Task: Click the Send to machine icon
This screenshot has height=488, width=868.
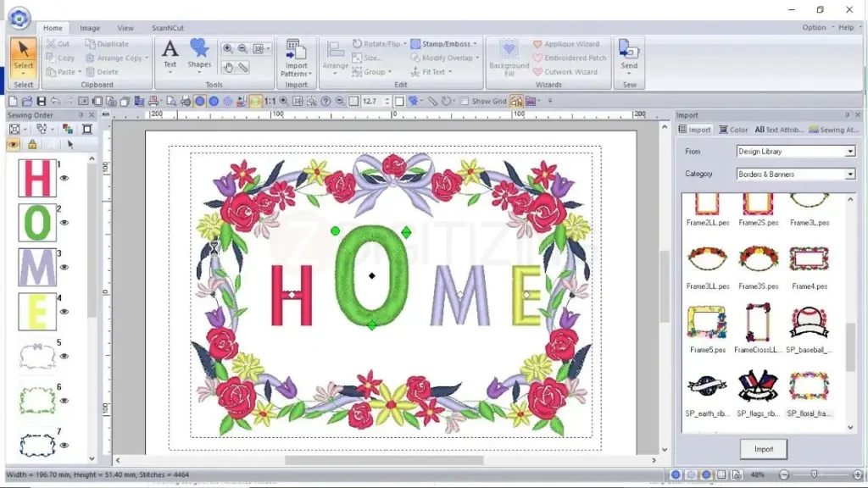Action: (x=629, y=54)
